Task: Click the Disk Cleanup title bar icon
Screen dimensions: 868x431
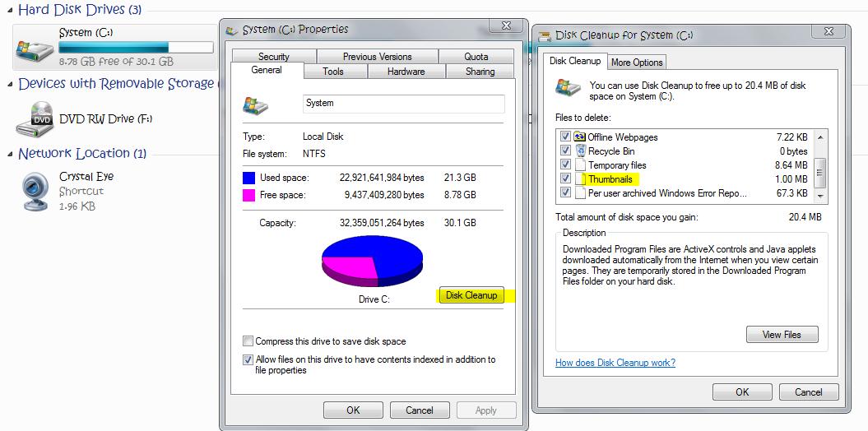Action: pyautogui.click(x=544, y=35)
